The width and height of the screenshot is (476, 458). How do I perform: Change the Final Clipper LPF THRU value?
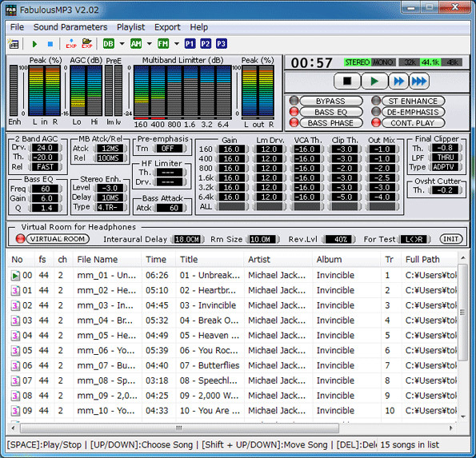(445, 157)
